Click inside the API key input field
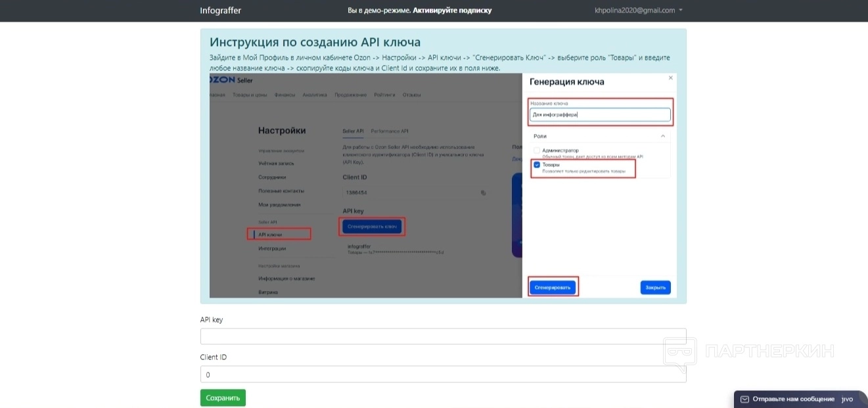868x408 pixels. pos(443,336)
